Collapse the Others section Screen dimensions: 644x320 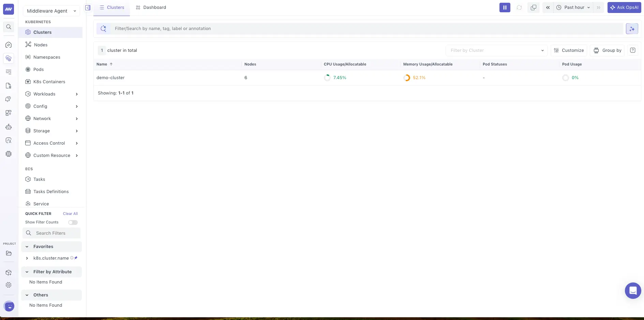point(51,295)
